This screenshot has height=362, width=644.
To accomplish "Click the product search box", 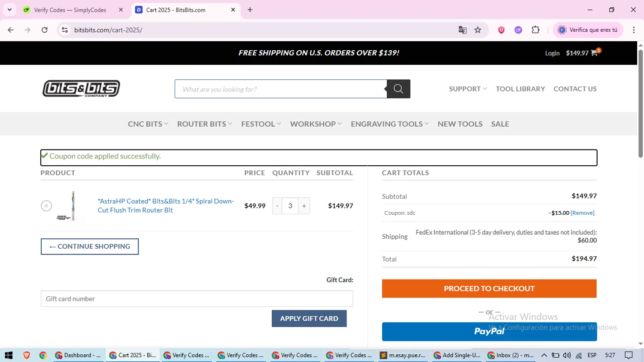I will (x=281, y=89).
